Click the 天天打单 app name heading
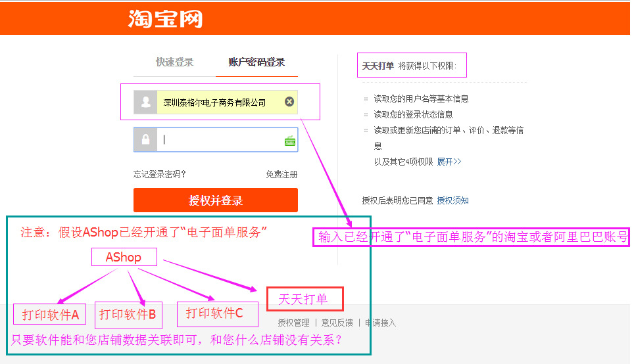The width and height of the screenshot is (634, 364). coord(378,66)
